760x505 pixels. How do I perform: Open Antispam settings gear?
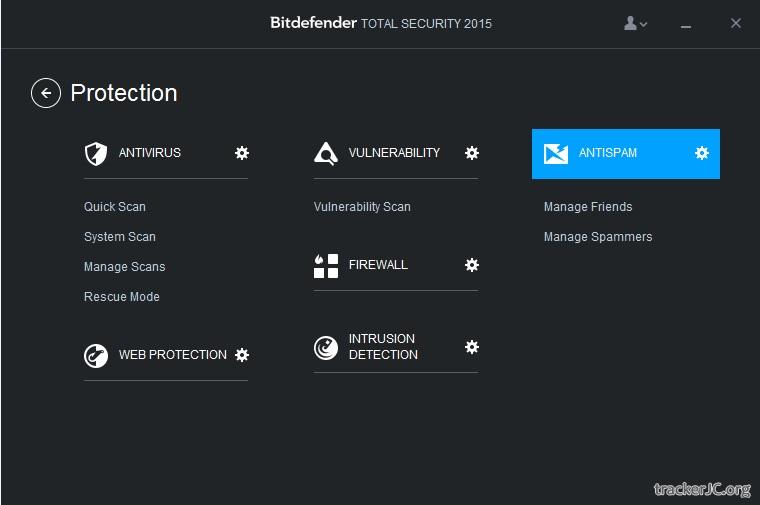702,153
